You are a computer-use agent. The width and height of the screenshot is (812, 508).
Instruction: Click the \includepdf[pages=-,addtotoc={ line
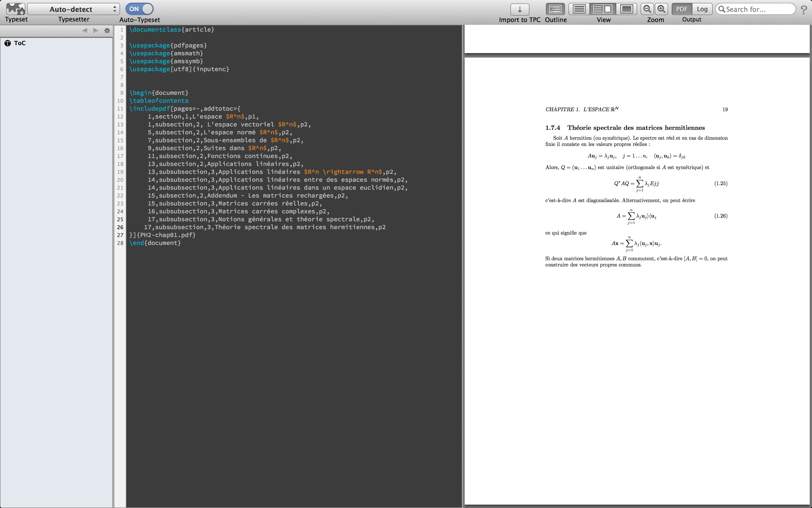point(185,109)
